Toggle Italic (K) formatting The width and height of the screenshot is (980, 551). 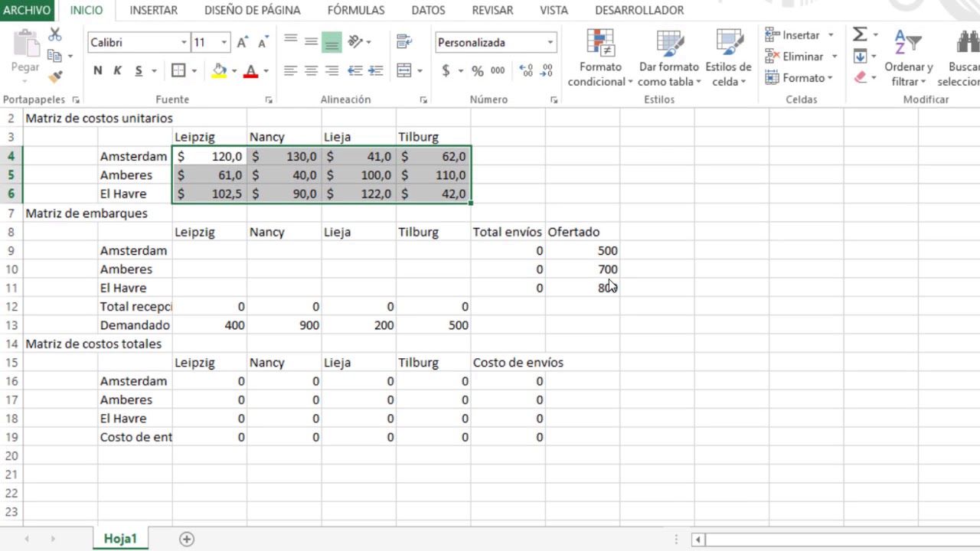click(x=117, y=70)
